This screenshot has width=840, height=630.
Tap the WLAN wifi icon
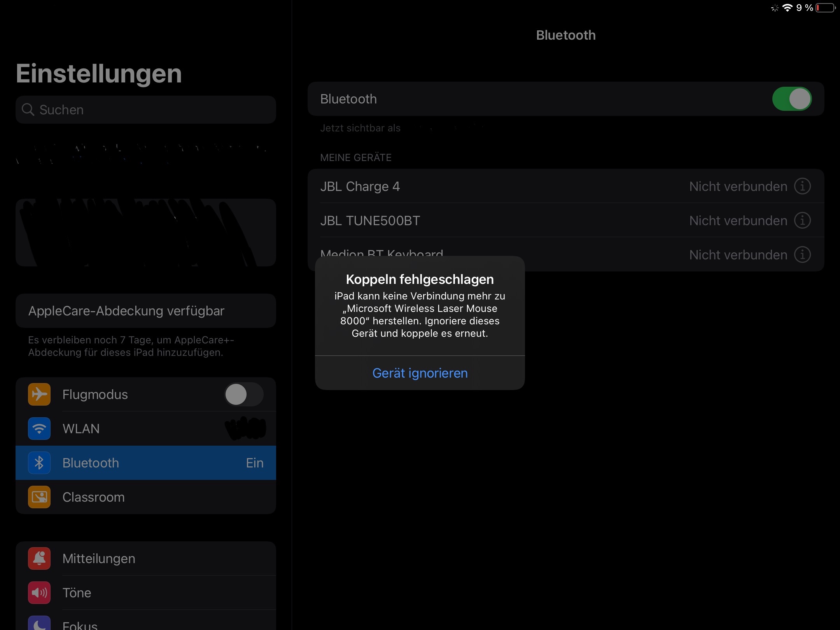pyautogui.click(x=39, y=429)
